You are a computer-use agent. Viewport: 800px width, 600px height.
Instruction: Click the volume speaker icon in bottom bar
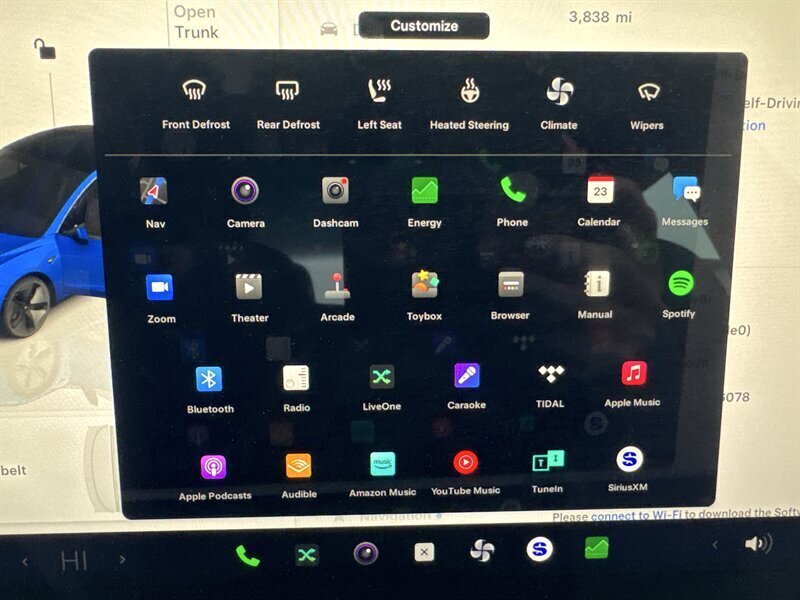757,545
